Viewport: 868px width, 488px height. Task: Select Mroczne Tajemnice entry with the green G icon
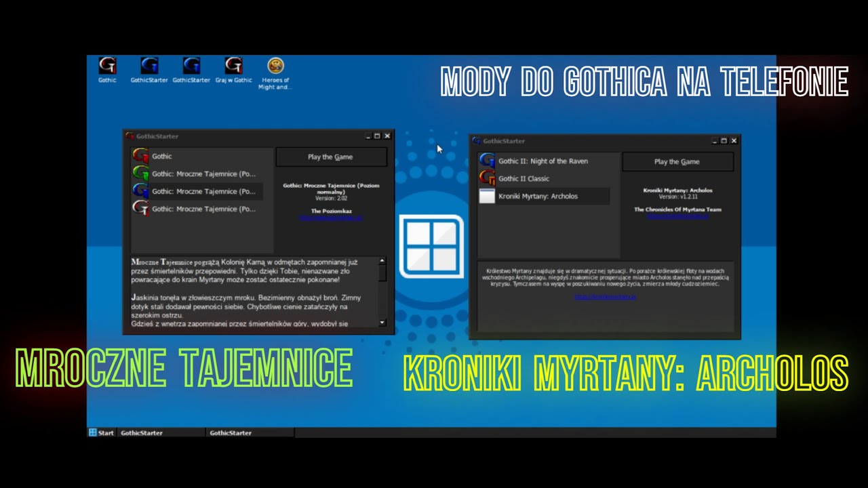(x=197, y=174)
